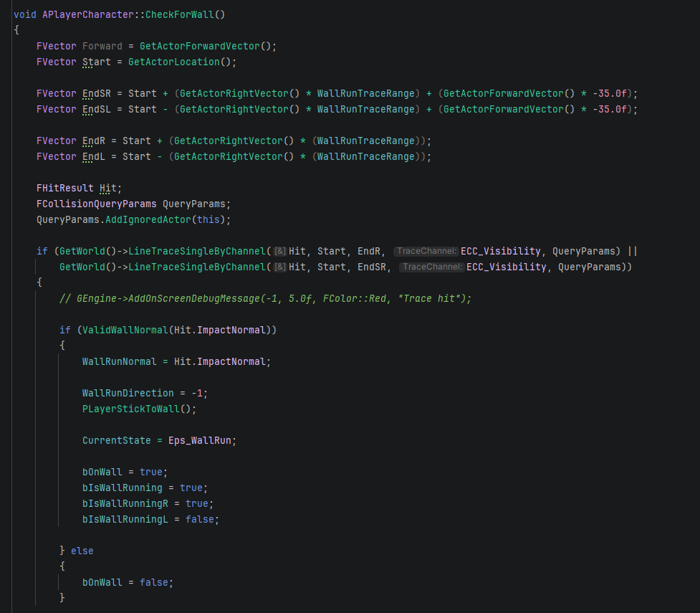Click the [&] inlay hint before Hit on the EndR trace line
The height and width of the screenshot is (613, 700).
point(280,251)
